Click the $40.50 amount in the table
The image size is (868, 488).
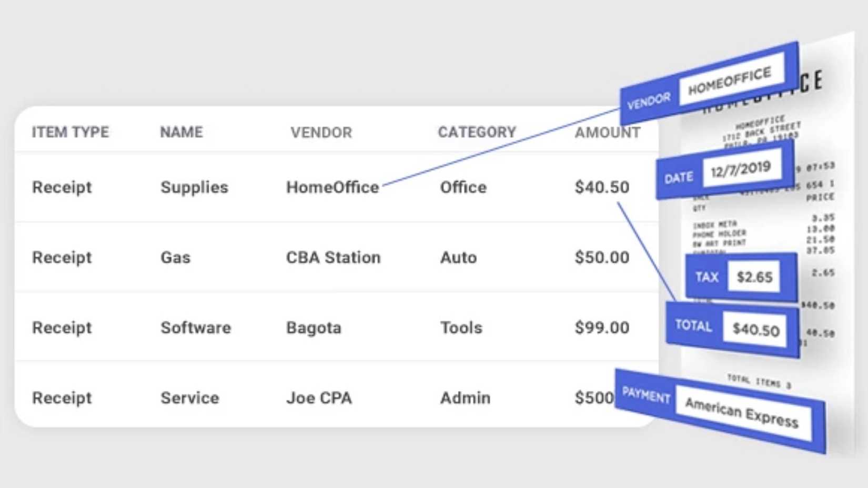point(601,187)
